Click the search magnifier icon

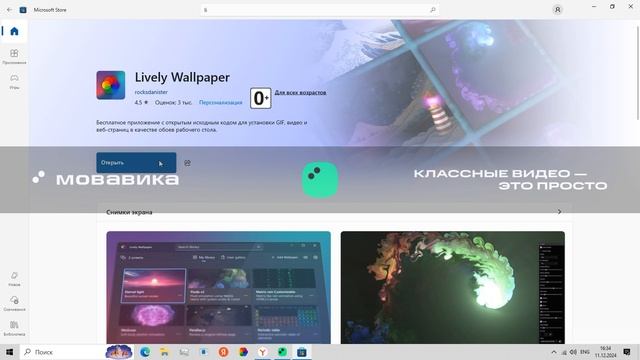[433, 10]
